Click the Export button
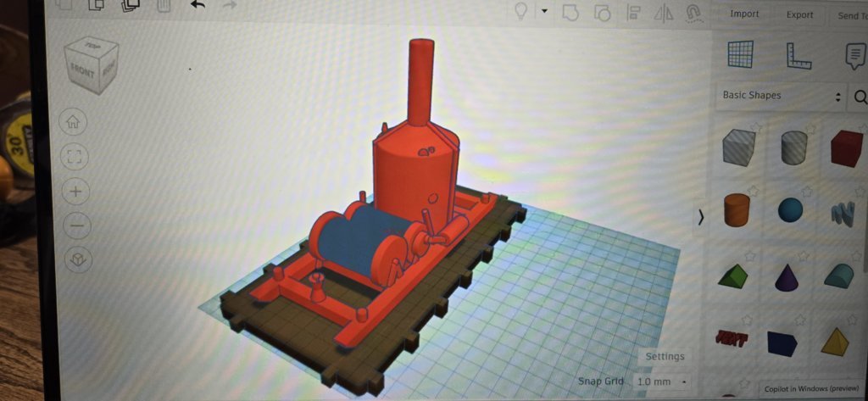 pyautogui.click(x=800, y=15)
